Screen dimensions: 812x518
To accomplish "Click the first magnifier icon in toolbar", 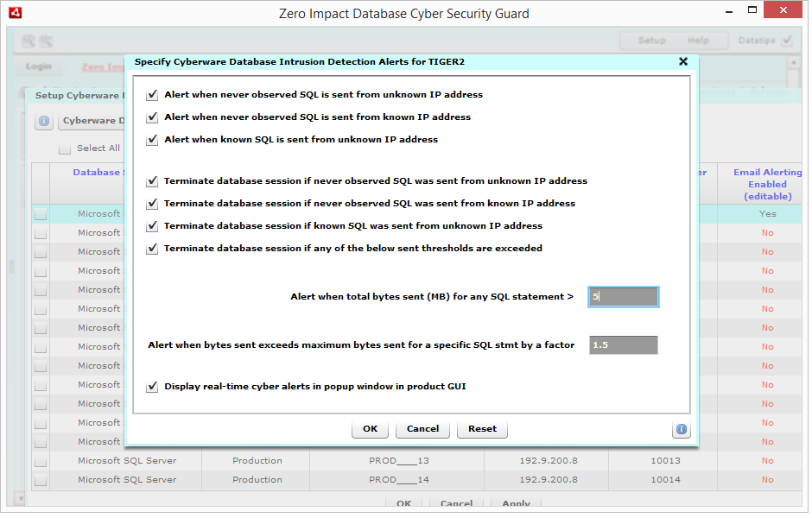I will 29,41.
